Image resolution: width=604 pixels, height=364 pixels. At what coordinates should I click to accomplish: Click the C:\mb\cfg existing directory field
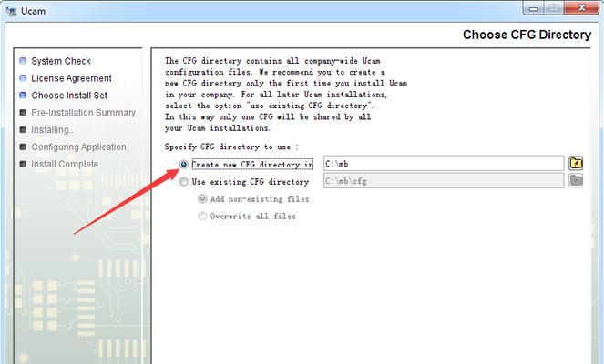[444, 180]
